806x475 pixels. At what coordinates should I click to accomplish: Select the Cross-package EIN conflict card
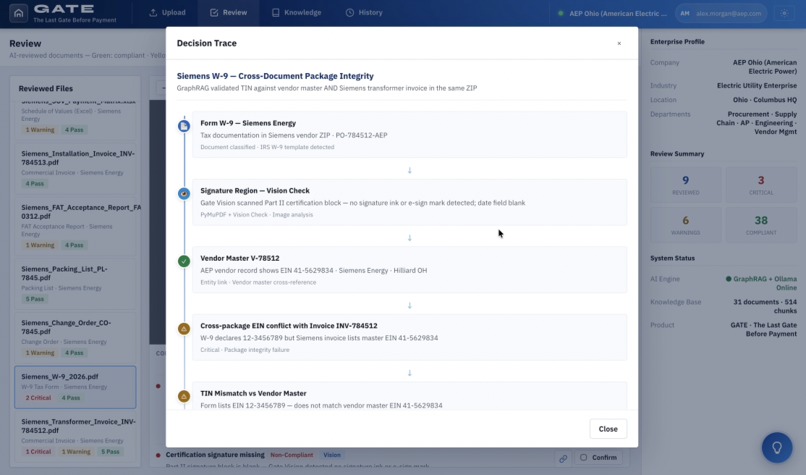pyautogui.click(x=410, y=337)
